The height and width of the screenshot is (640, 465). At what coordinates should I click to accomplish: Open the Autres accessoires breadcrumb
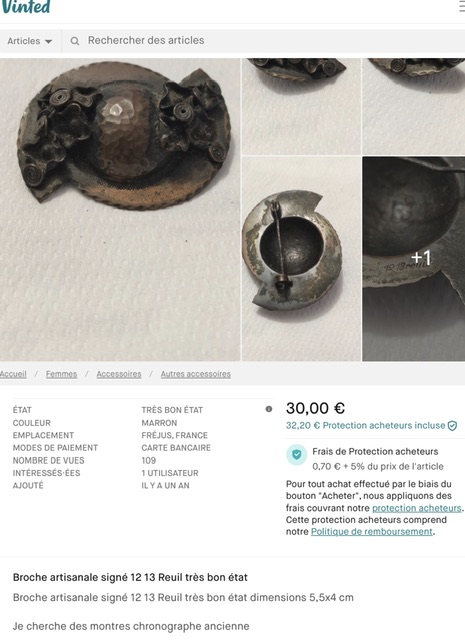click(196, 374)
